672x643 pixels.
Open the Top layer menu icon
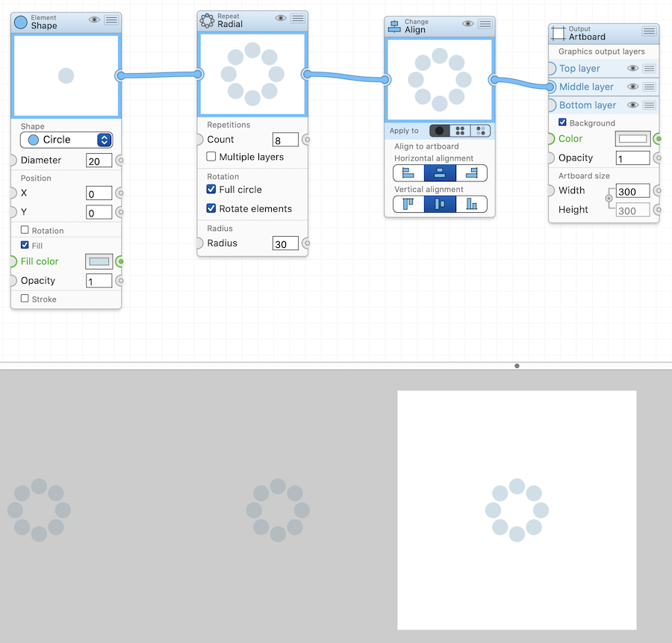tap(649, 68)
